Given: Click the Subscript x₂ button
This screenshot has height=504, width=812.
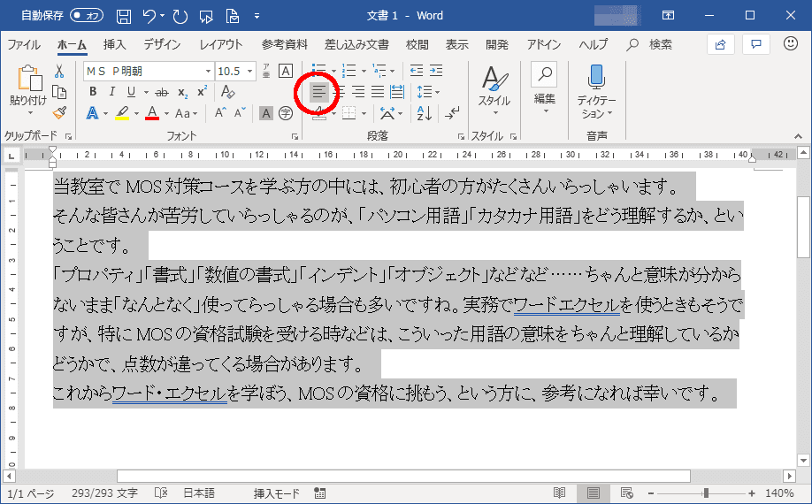Looking at the screenshot, I should [x=182, y=92].
